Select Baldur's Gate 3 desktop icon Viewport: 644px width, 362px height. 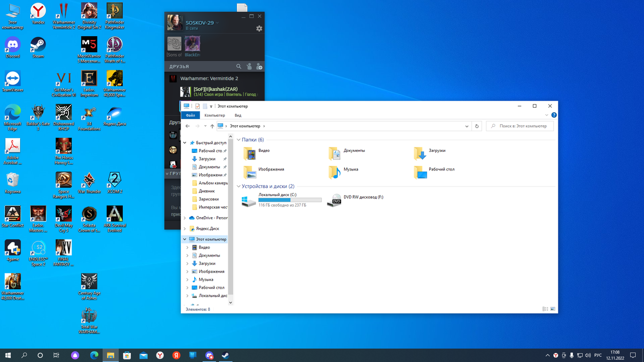38,118
